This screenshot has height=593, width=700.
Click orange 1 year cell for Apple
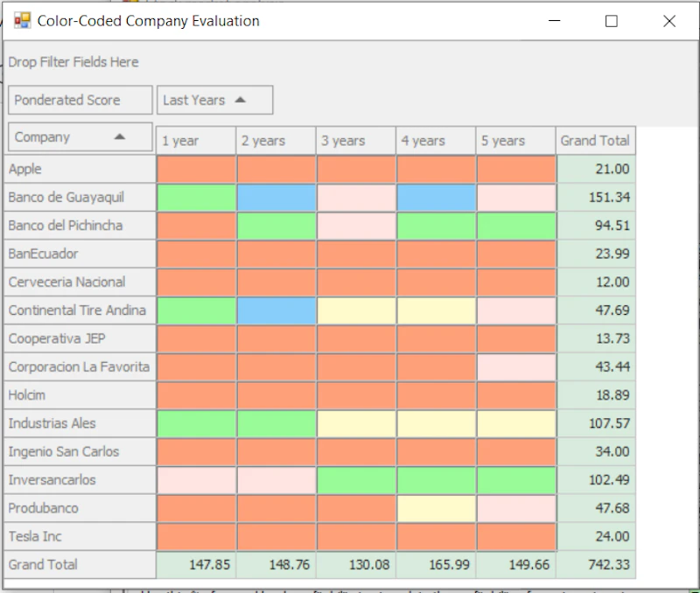tap(196, 169)
